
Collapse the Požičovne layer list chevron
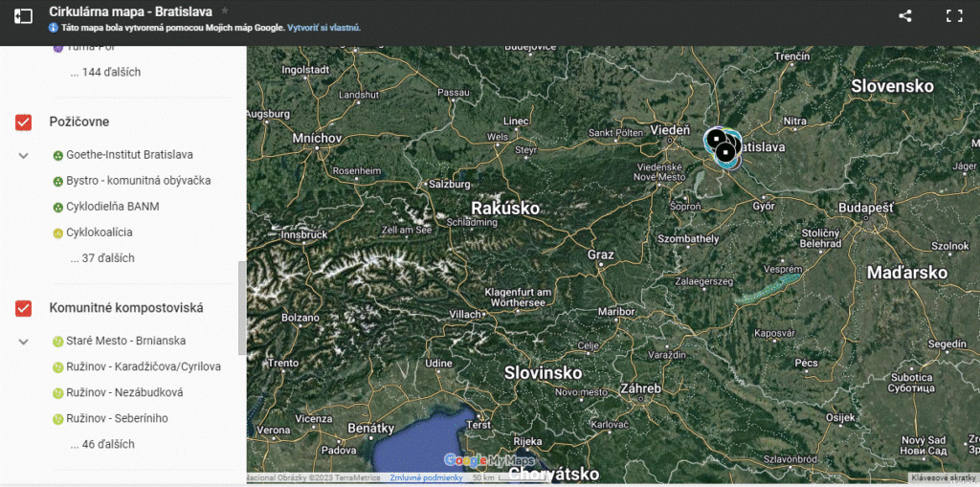pyautogui.click(x=23, y=155)
